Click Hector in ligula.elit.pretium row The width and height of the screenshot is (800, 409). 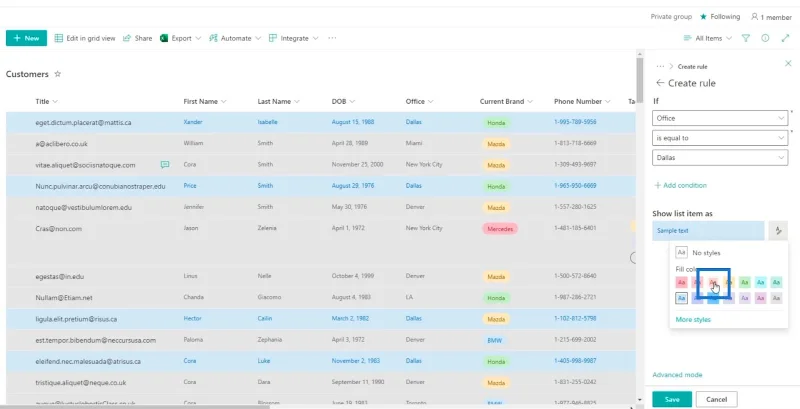click(x=192, y=318)
